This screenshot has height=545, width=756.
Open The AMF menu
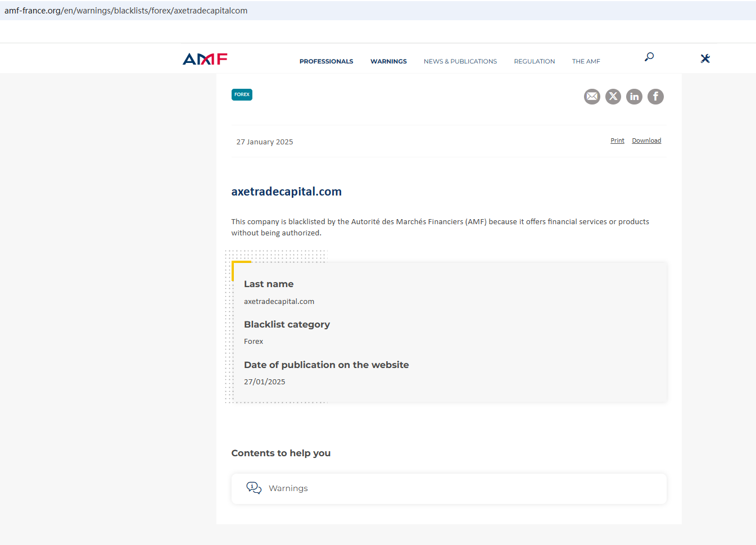point(586,61)
